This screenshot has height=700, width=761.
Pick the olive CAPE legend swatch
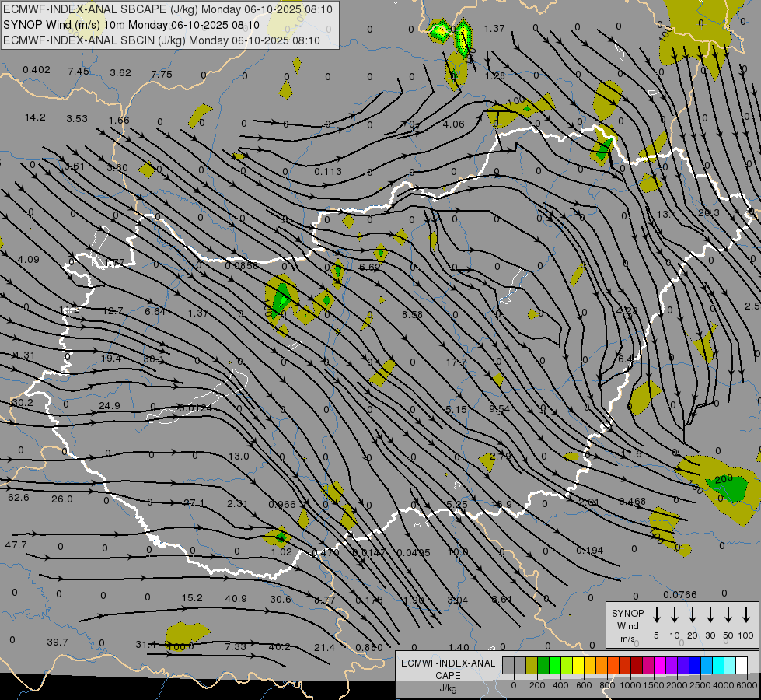[532, 666]
